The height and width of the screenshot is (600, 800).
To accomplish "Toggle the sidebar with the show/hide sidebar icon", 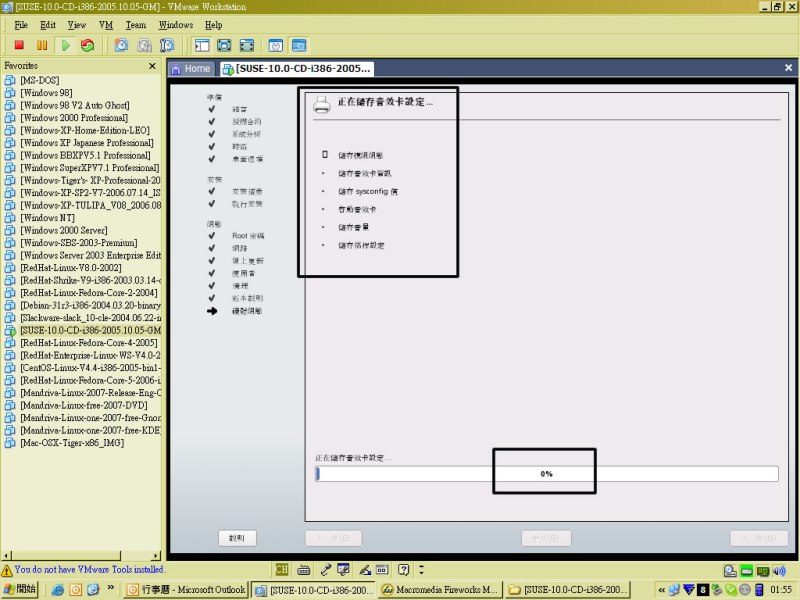I will click(x=202, y=45).
